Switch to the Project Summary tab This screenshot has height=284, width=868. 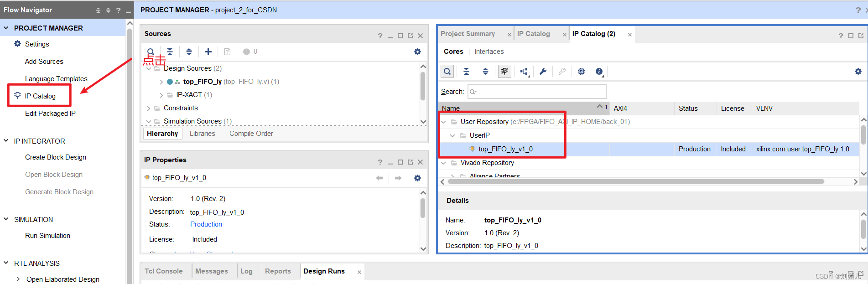(468, 34)
